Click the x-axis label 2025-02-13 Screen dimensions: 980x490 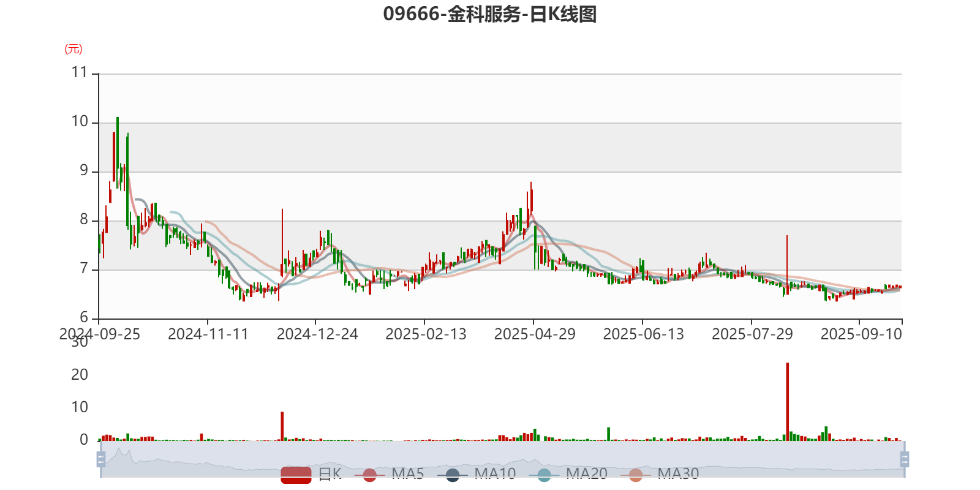(x=426, y=334)
